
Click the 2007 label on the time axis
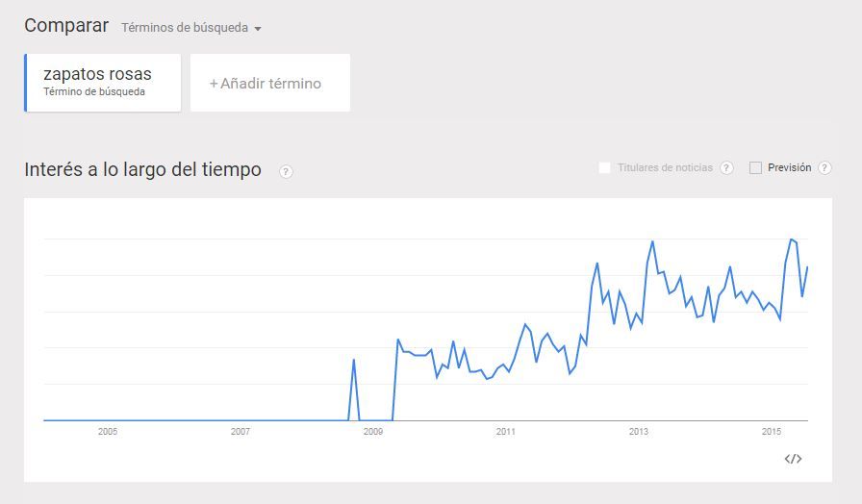pos(241,432)
